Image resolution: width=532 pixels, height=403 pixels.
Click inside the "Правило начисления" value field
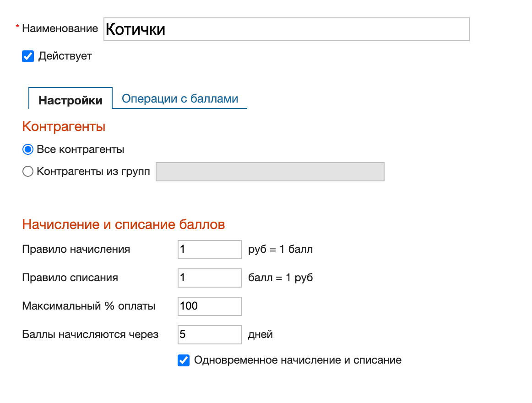coord(209,249)
